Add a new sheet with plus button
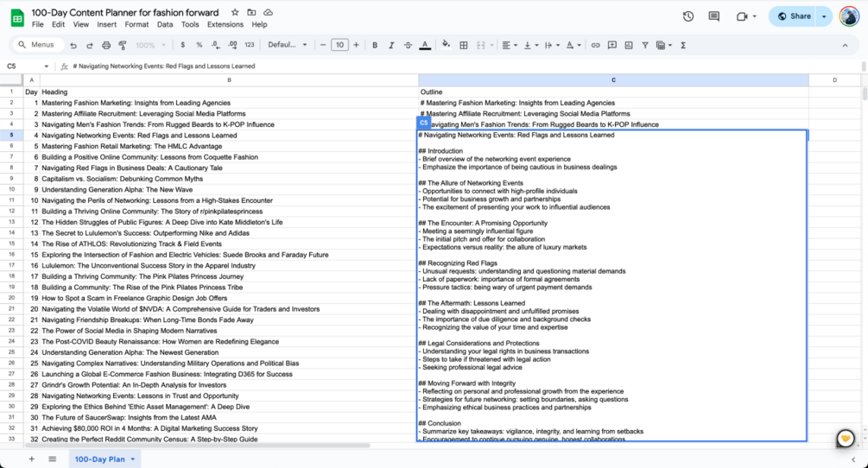The width and height of the screenshot is (868, 468). click(32, 459)
